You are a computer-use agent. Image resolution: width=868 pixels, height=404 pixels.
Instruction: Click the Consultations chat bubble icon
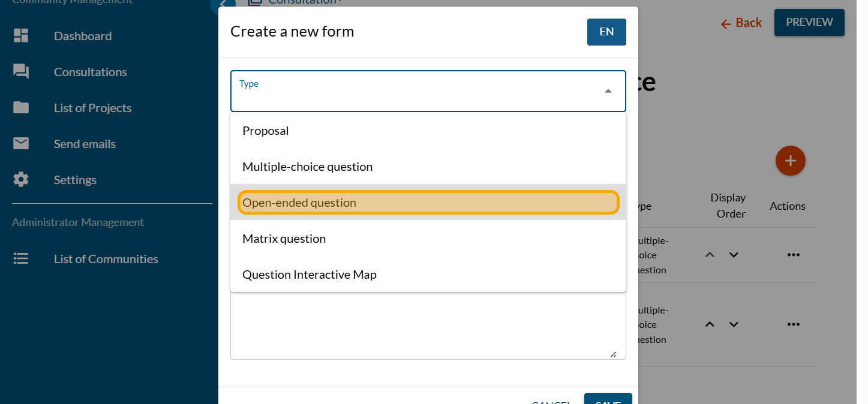(x=21, y=72)
